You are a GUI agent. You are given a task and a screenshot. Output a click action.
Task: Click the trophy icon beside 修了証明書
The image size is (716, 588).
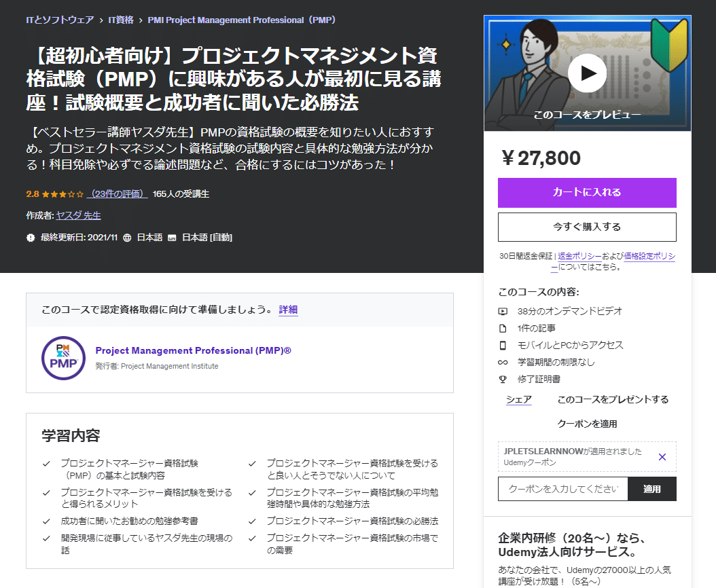click(x=502, y=378)
